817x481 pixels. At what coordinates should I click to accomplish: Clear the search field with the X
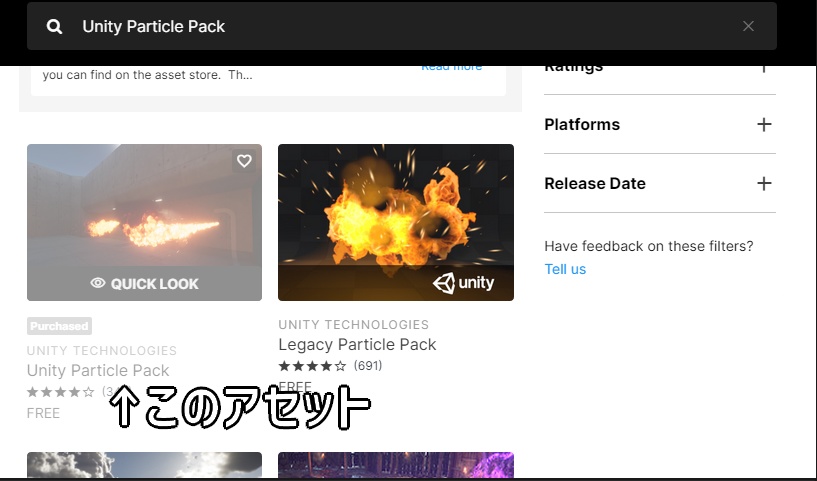coord(748,26)
